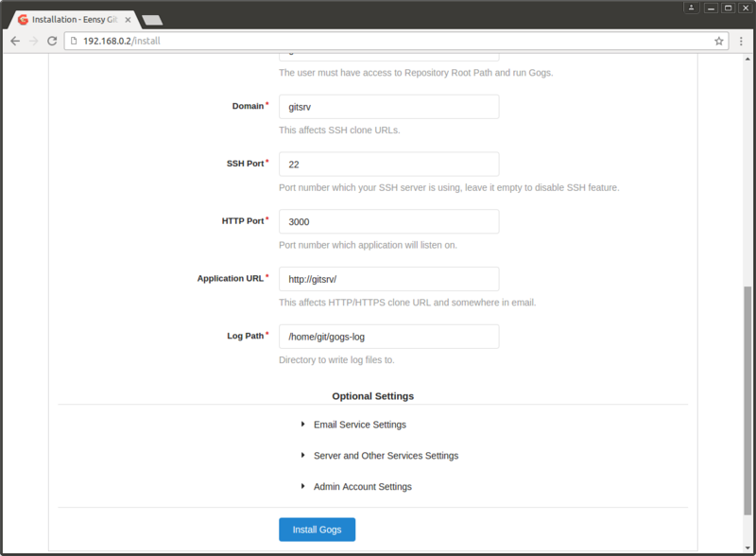Click the Domain field containing gitsrv
The width and height of the screenshot is (756, 556).
click(x=388, y=107)
